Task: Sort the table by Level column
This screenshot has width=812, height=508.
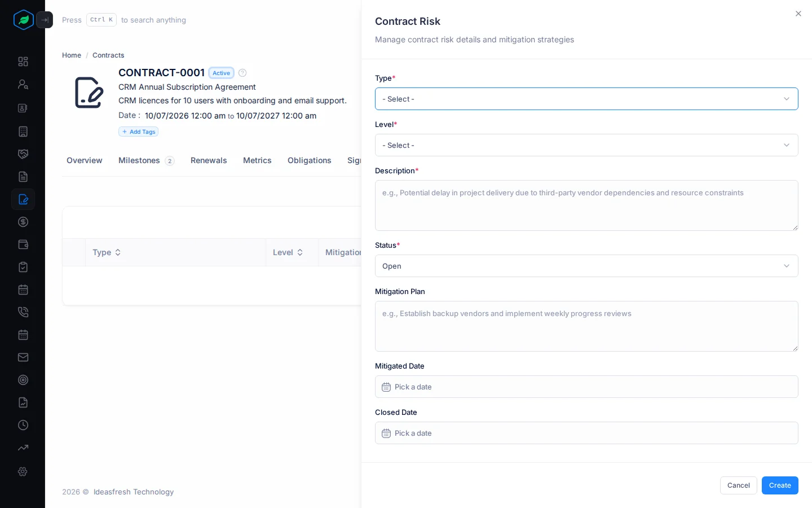Action: click(x=288, y=252)
